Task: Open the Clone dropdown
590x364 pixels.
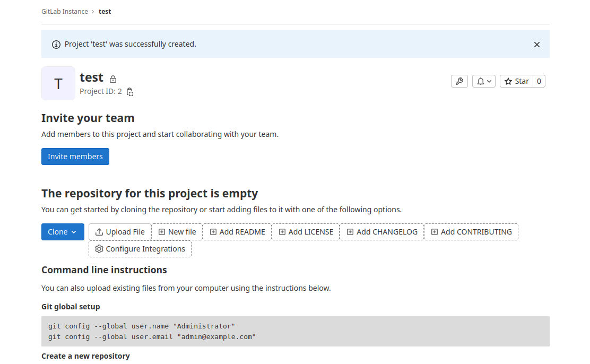Action: click(x=63, y=232)
